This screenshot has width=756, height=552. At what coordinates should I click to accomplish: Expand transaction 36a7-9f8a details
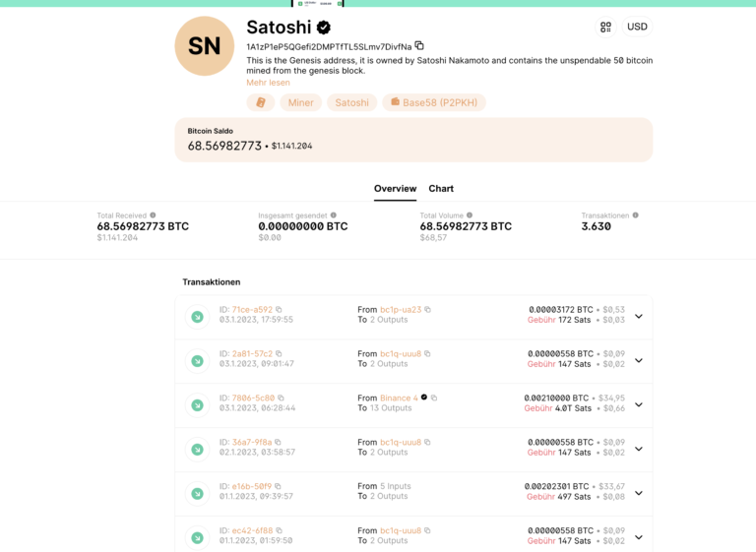click(x=639, y=449)
